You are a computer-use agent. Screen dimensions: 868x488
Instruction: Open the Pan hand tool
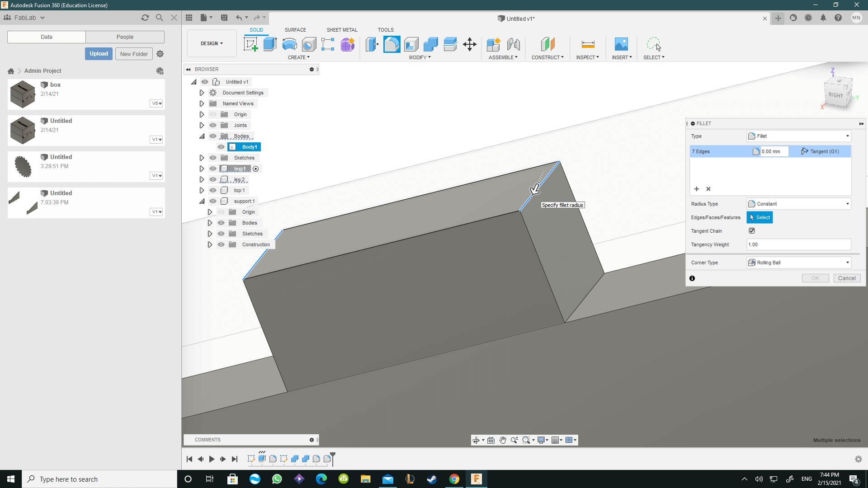coord(503,440)
